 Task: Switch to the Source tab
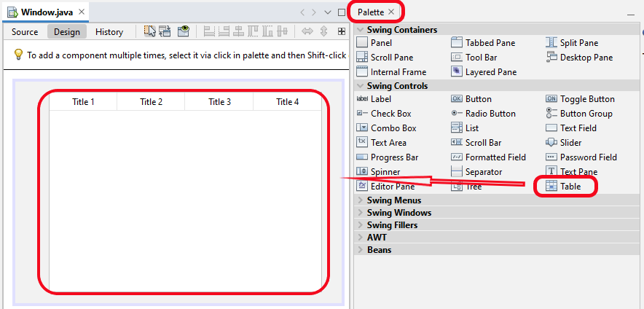25,32
